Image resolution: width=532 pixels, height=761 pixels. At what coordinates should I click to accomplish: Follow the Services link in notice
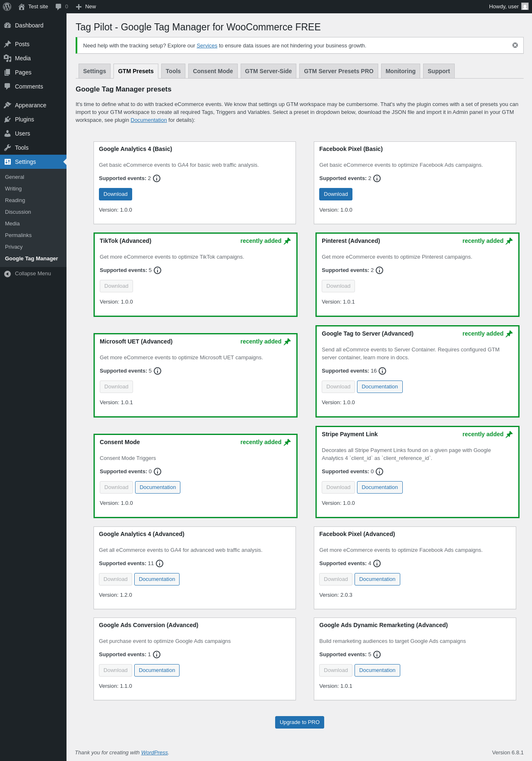pos(207,46)
